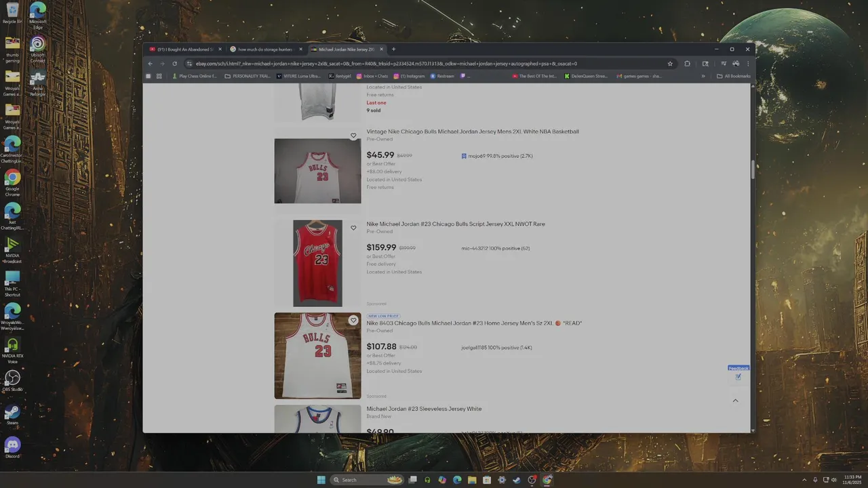Screen dimensions: 868x488
Task: Open Recycle Bin on the desktop
Action: click(12, 13)
